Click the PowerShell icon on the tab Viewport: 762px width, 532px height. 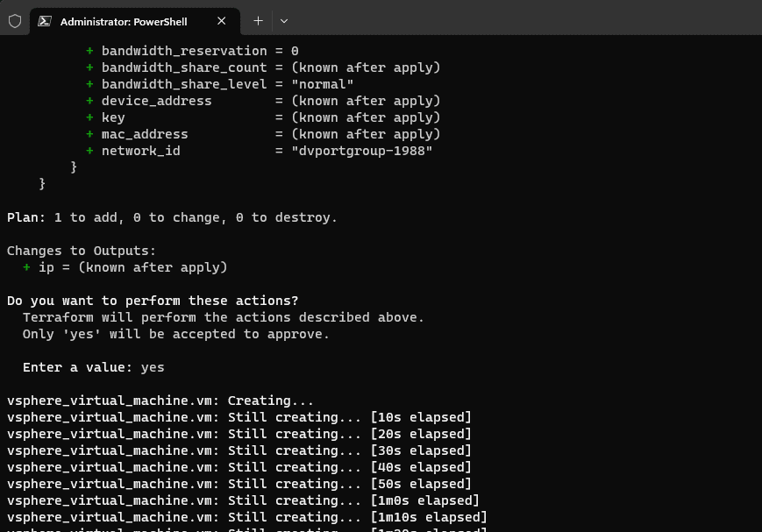coord(45,21)
